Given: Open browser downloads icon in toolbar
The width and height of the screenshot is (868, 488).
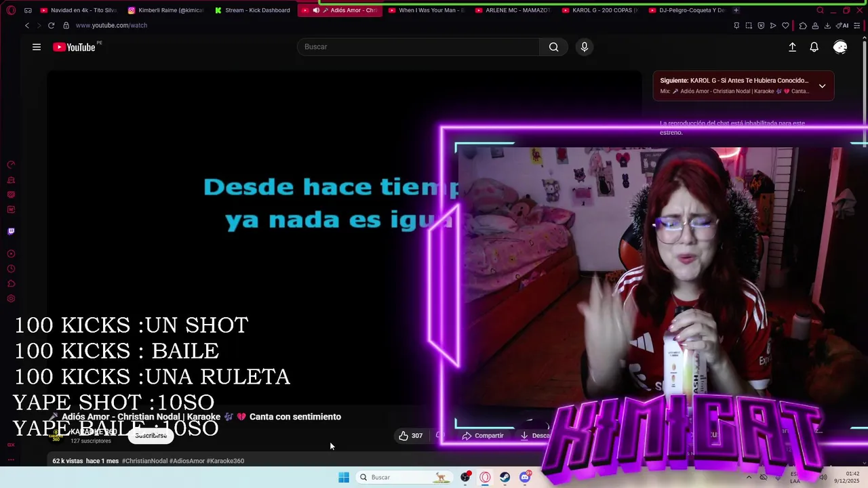Looking at the screenshot, I should click(827, 25).
